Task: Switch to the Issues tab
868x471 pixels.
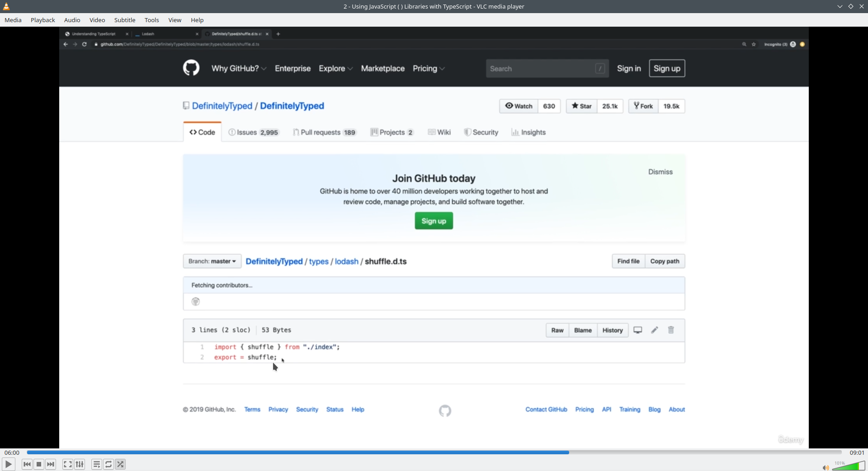Action: click(x=254, y=132)
